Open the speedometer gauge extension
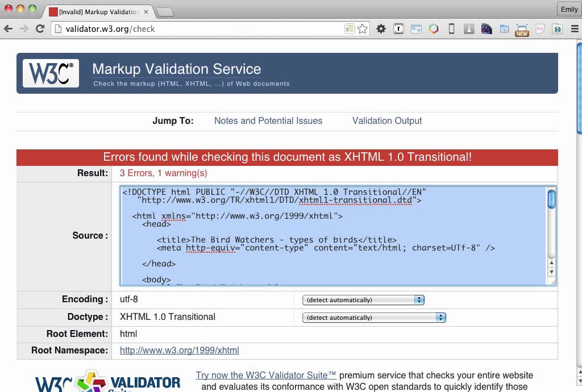The height and width of the screenshot is (392, 582). click(x=487, y=28)
